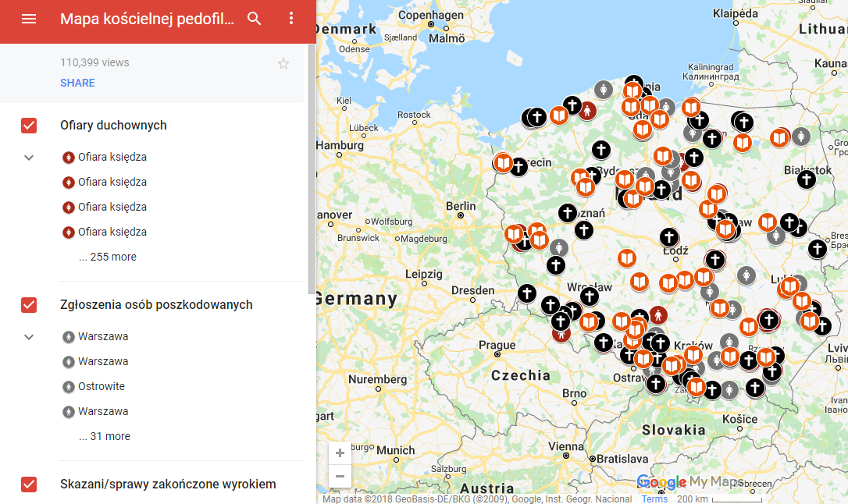The height and width of the screenshot is (504, 848).
Task: Show the 31 more entries
Action: [105, 436]
